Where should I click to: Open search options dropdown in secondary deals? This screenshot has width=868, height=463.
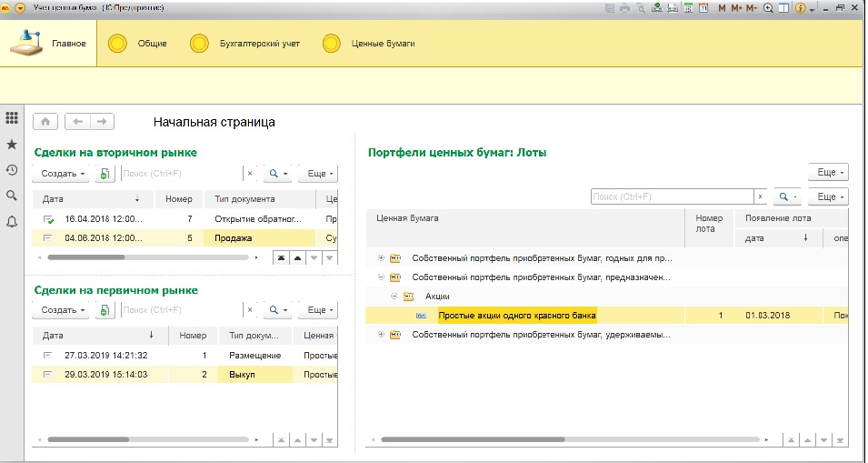pyautogui.click(x=277, y=174)
